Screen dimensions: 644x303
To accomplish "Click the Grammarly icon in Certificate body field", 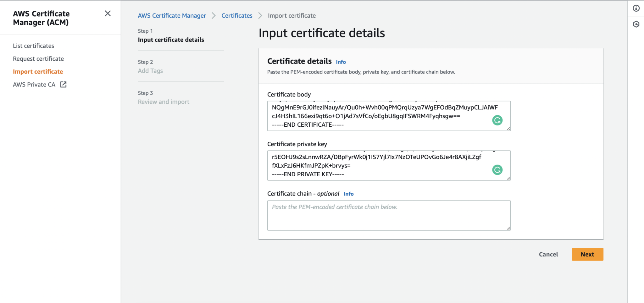I will [x=497, y=120].
